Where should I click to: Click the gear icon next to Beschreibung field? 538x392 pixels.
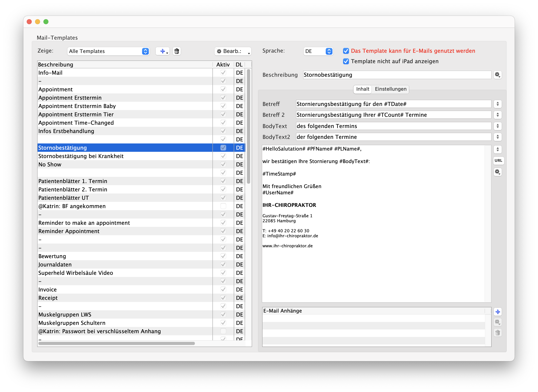pos(497,75)
